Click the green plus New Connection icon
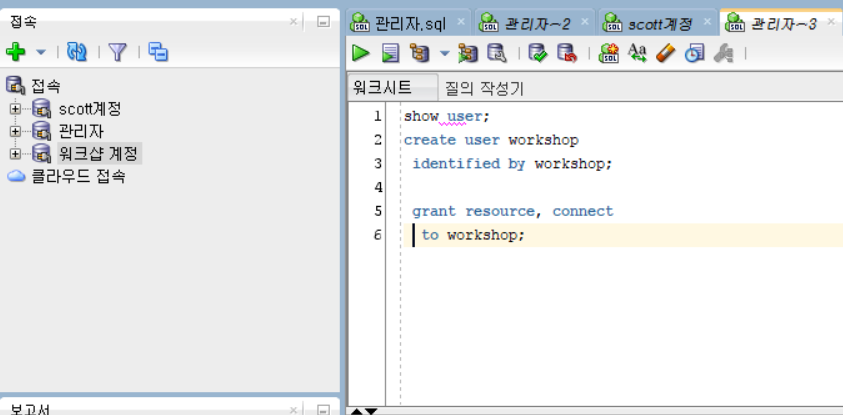Image resolution: width=843 pixels, height=415 pixels. tap(16, 52)
